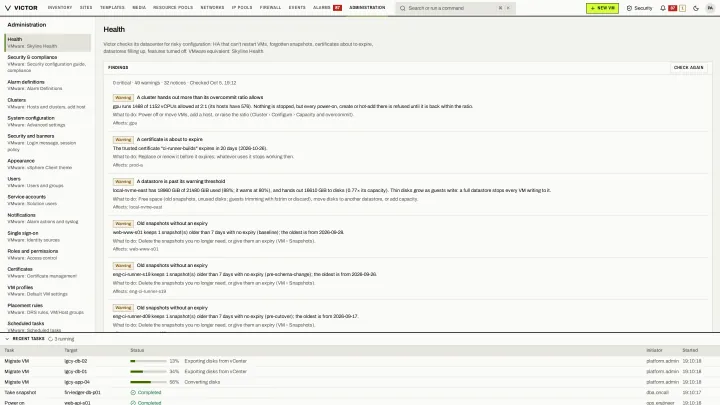The width and height of the screenshot is (720, 405).
Task: Click the search magnifier icon
Action: (403, 8)
